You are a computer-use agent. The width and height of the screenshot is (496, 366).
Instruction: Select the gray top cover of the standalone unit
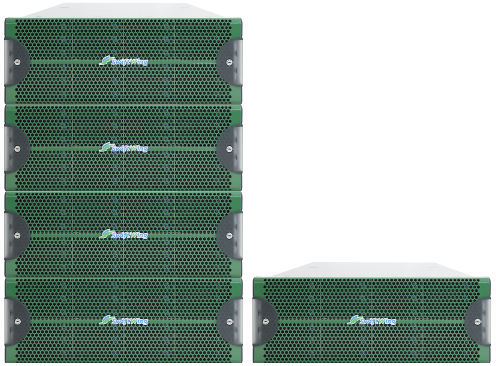tap(372, 270)
